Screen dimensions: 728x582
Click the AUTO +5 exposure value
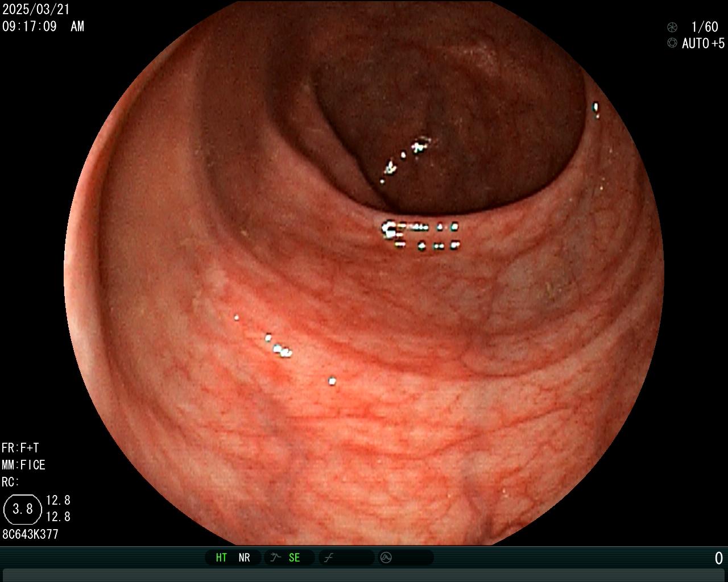click(704, 43)
